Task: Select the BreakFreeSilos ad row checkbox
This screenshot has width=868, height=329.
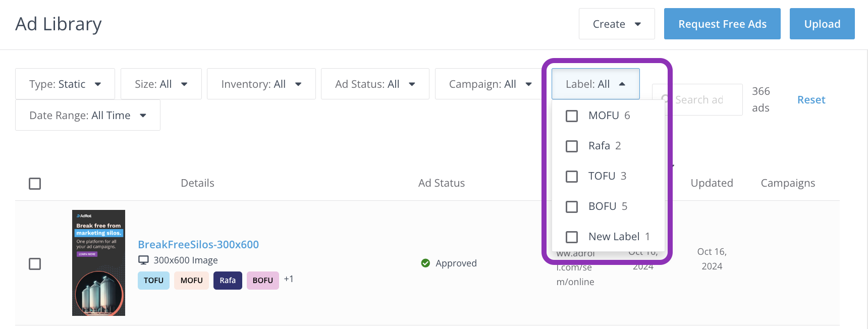Action: pyautogui.click(x=35, y=264)
